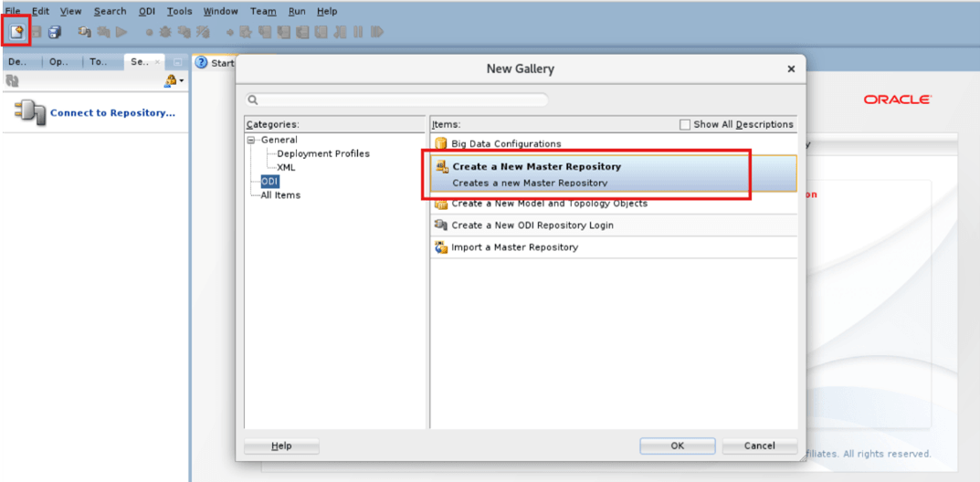The width and height of the screenshot is (980, 482).
Task: Open the Run menu
Action: pyautogui.click(x=297, y=11)
